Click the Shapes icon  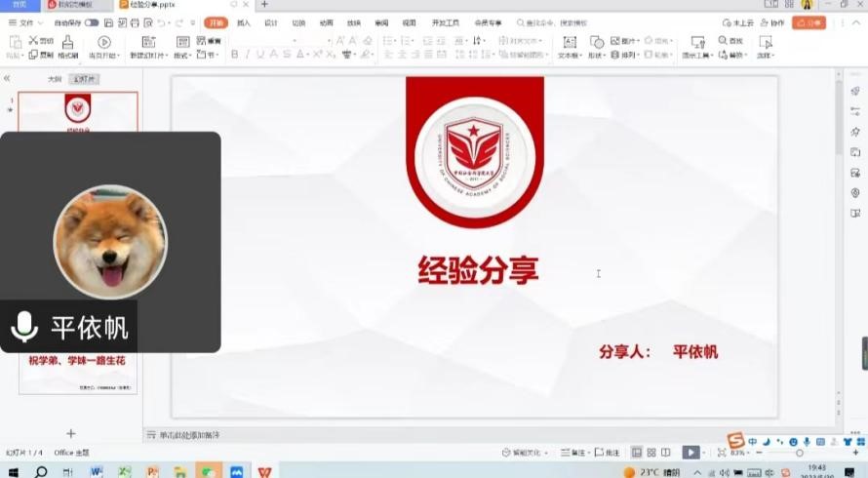coord(597,42)
